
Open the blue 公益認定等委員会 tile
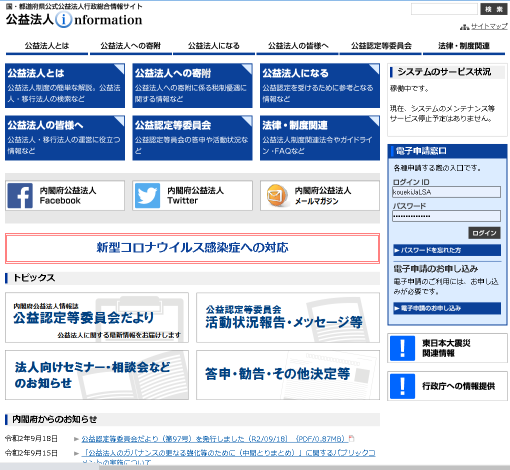point(192,138)
